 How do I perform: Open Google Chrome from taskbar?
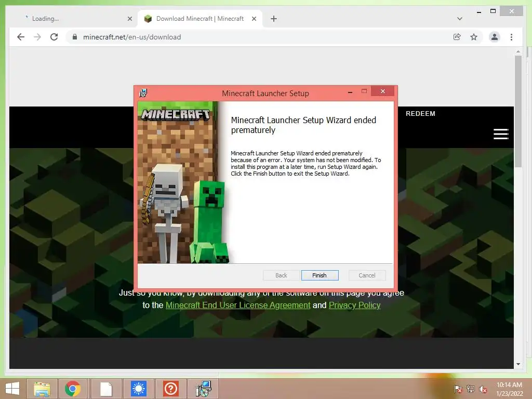(73, 389)
